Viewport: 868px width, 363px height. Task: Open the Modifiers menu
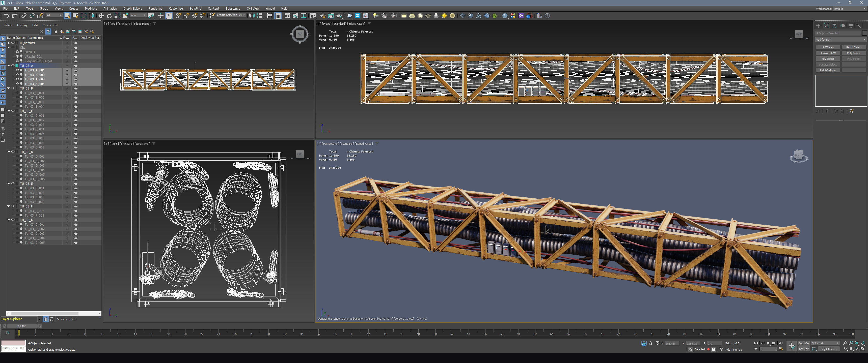click(x=91, y=8)
